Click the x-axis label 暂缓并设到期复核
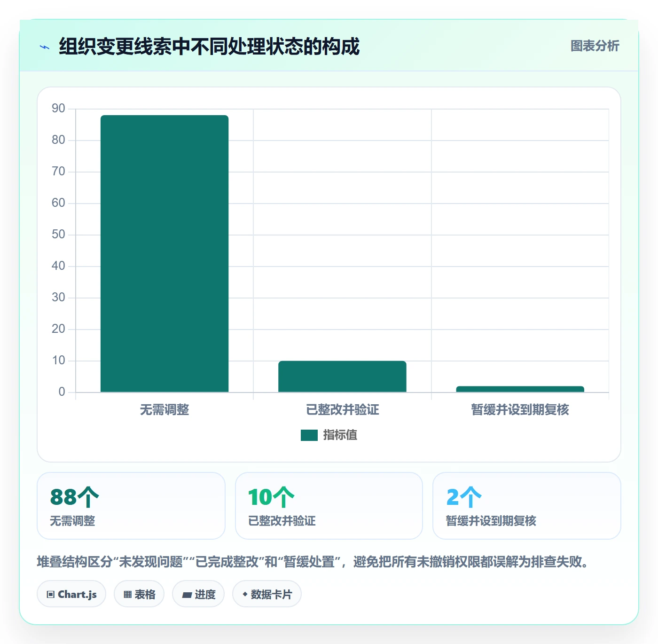Image resolution: width=658 pixels, height=644 pixels. tap(520, 410)
